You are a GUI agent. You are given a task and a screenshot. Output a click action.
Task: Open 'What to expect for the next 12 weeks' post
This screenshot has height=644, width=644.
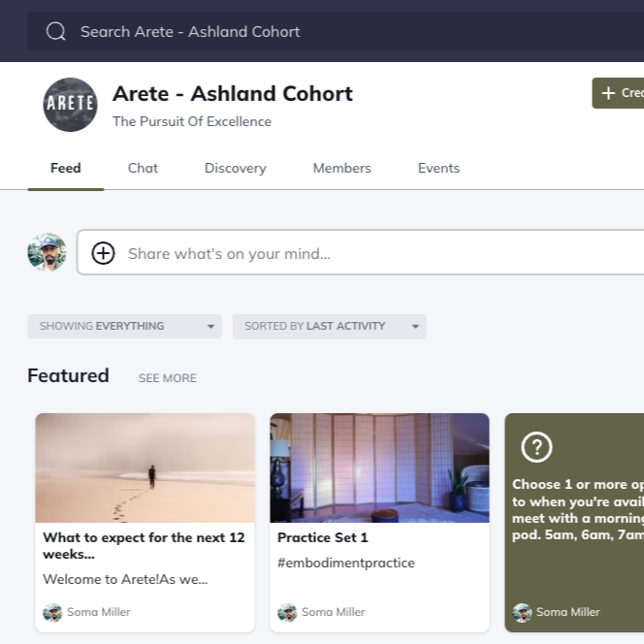pyautogui.click(x=144, y=545)
